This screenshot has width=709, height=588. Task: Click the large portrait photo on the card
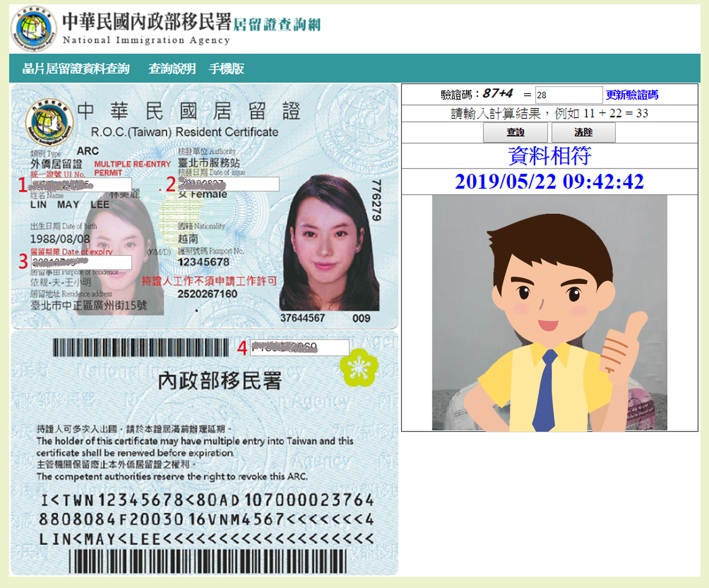(x=329, y=243)
